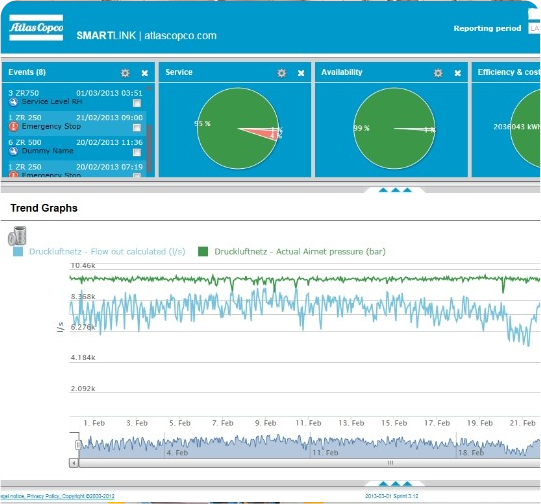Click the Atlas Copco logo
This screenshot has width=541, height=504.
tap(36, 28)
